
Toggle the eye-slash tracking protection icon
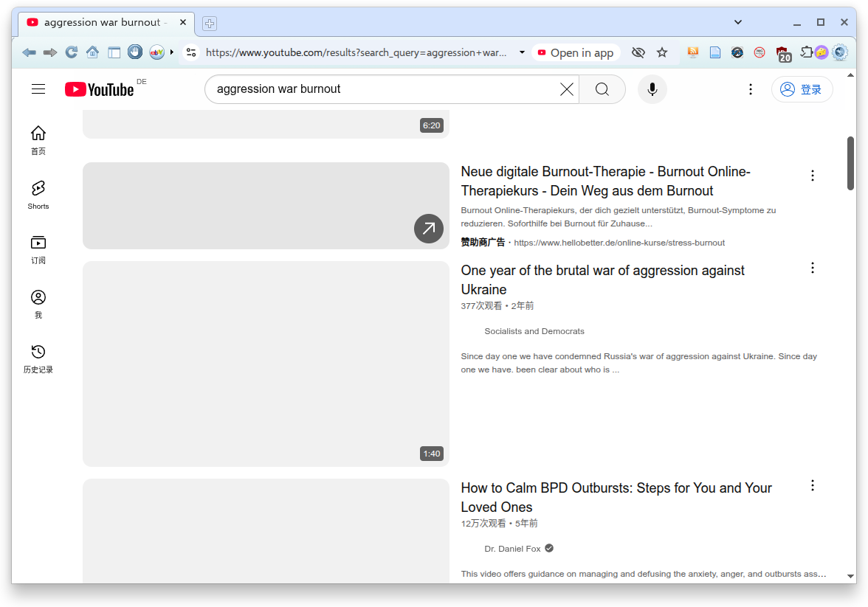638,52
